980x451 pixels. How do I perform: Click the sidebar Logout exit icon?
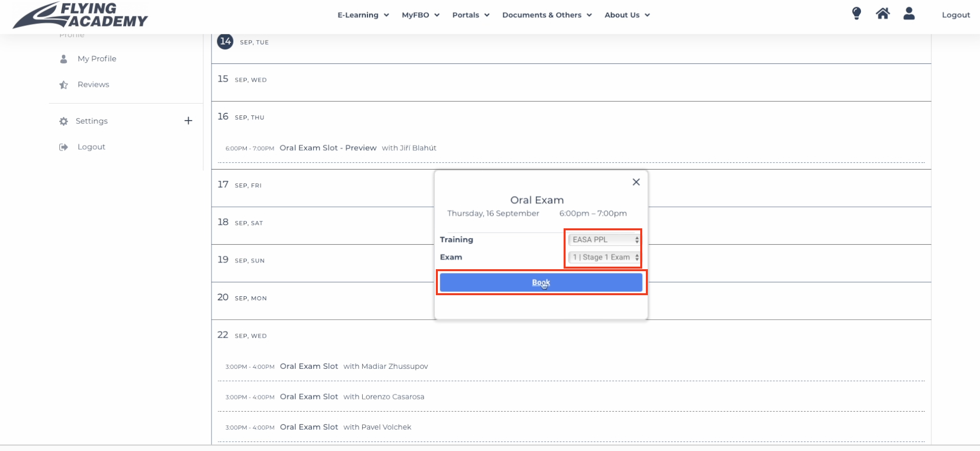[x=63, y=147]
